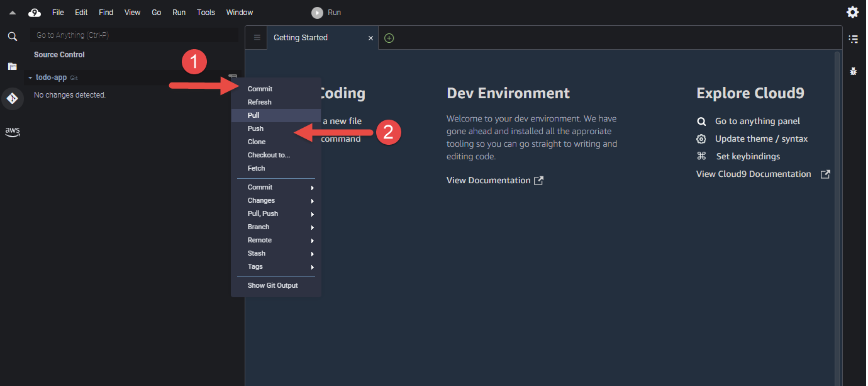Add a new tab with plus icon
868x386 pixels.
tap(389, 38)
